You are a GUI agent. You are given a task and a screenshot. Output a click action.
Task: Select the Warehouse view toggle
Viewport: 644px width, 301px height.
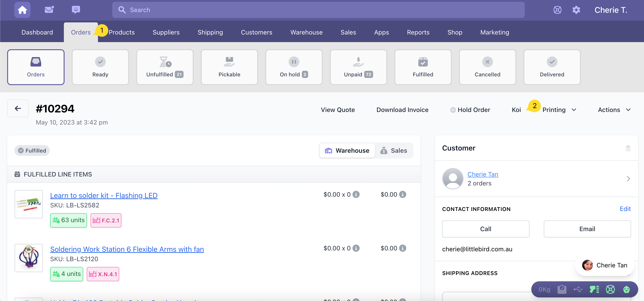(347, 150)
